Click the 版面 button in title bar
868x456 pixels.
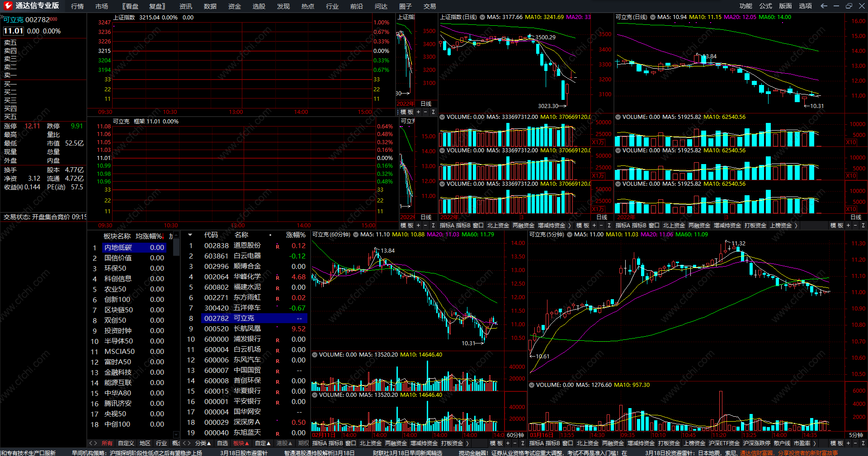(x=786, y=6)
